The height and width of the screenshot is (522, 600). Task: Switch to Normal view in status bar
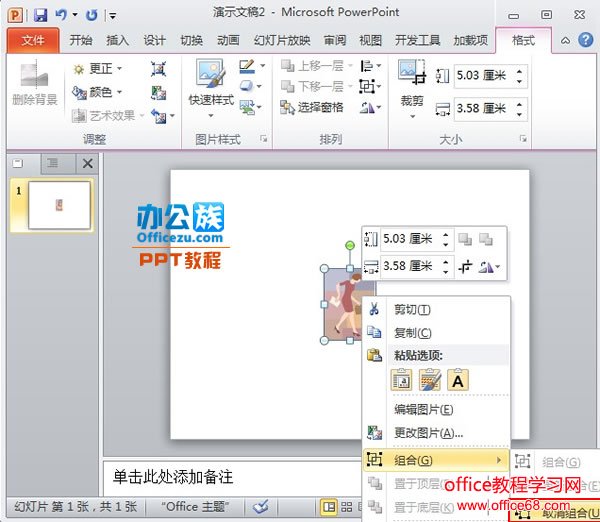(x=329, y=507)
